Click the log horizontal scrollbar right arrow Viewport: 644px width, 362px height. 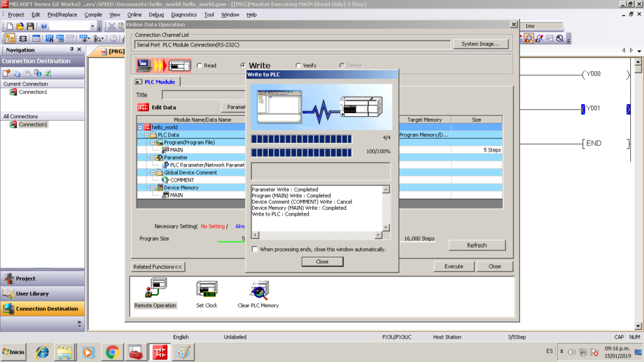(378, 235)
